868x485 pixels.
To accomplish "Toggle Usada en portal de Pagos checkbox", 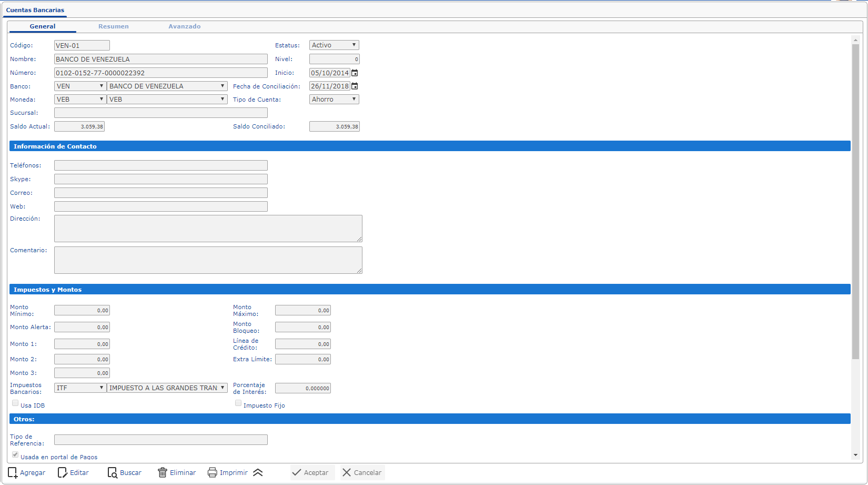I will click(x=15, y=455).
